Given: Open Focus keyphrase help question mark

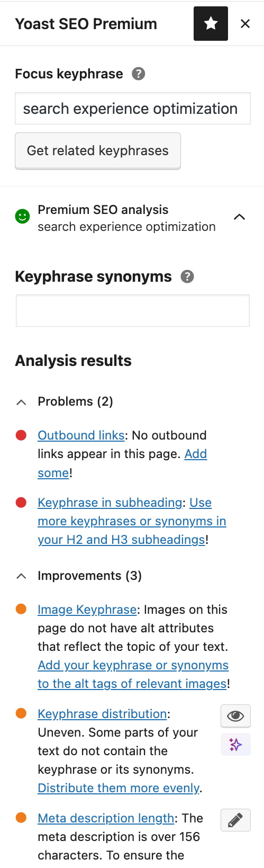Looking at the screenshot, I should click(x=138, y=74).
